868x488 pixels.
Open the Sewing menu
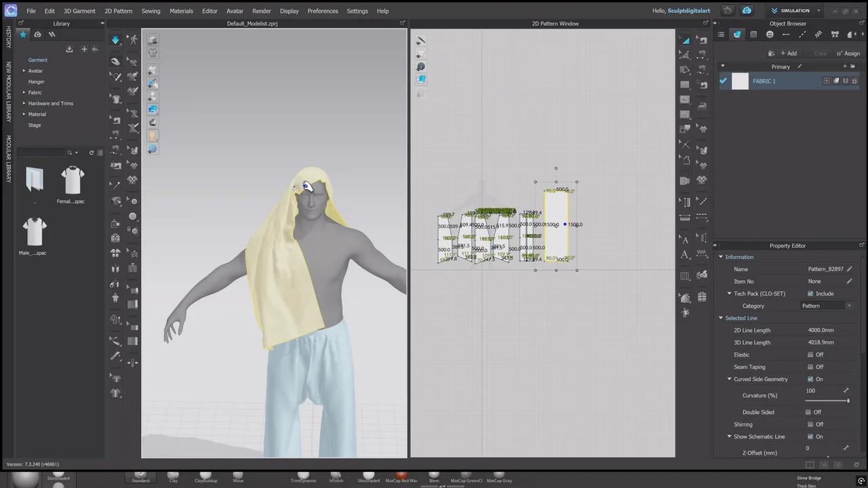click(151, 11)
